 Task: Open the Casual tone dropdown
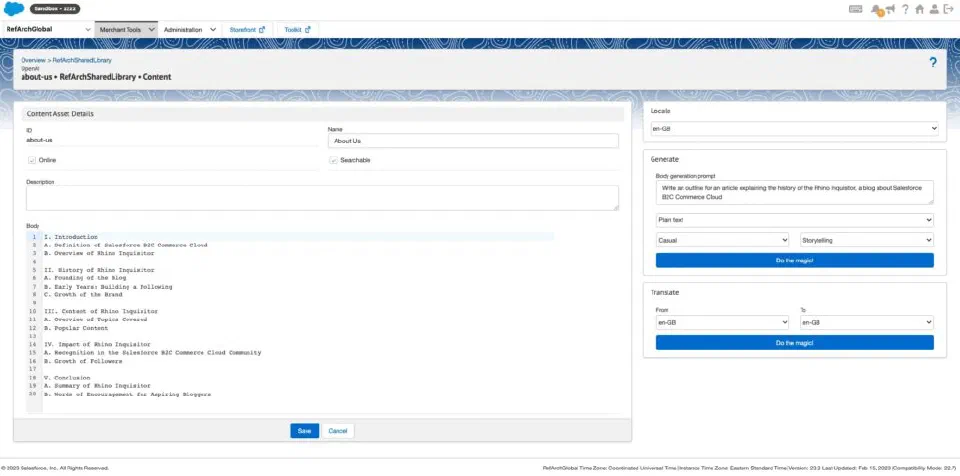pyautogui.click(x=722, y=240)
